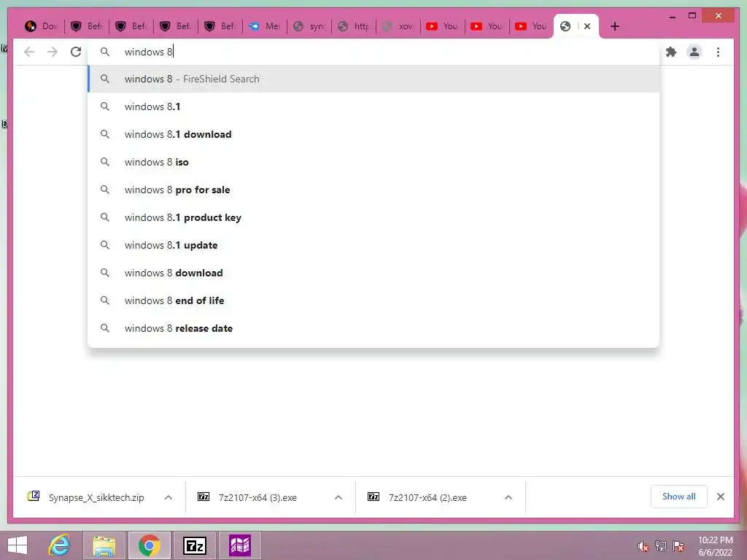Open the Windows Start button
747x560 pixels.
click(x=18, y=545)
